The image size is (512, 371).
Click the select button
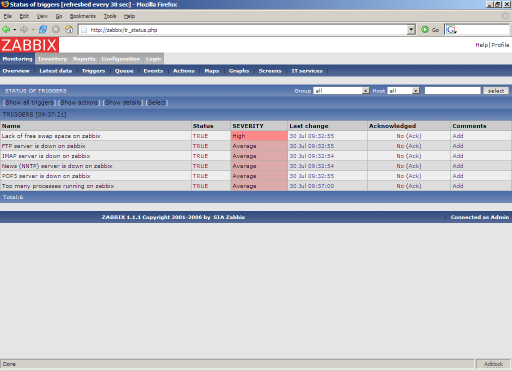tap(496, 91)
